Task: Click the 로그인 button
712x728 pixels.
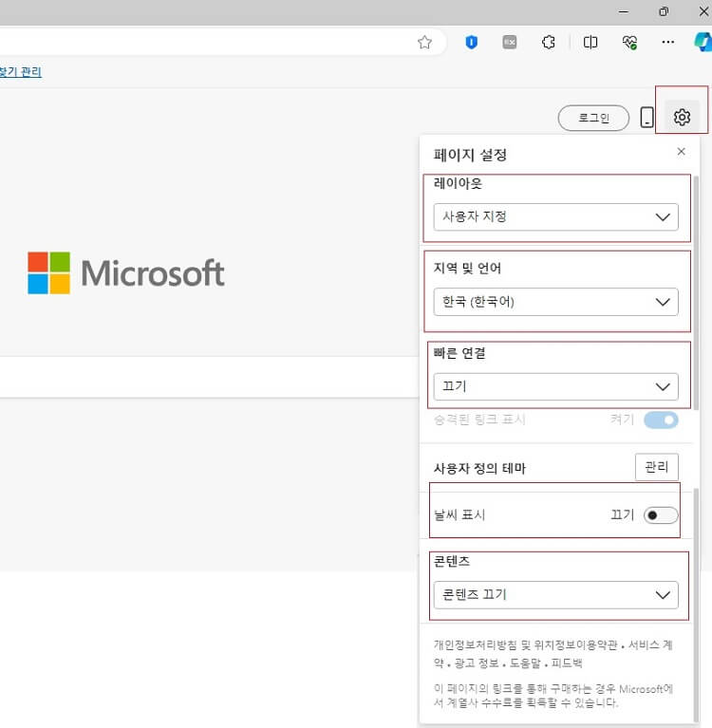Action: tap(593, 118)
